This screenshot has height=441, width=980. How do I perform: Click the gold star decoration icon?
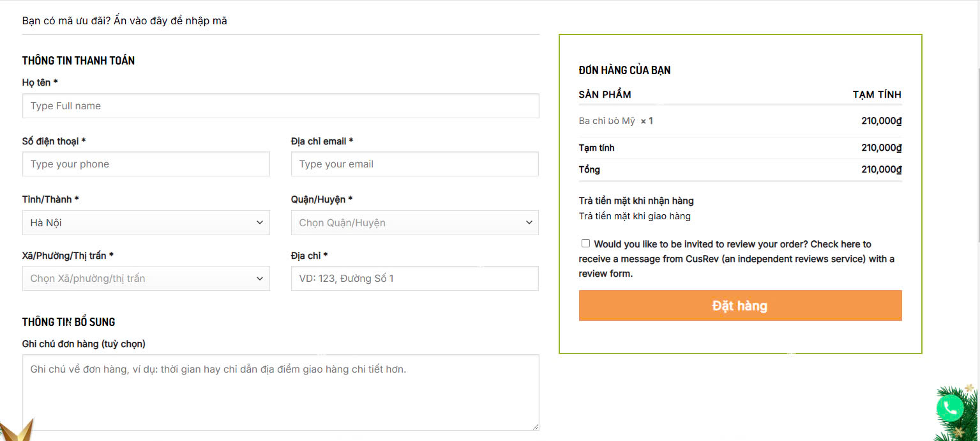[16, 430]
